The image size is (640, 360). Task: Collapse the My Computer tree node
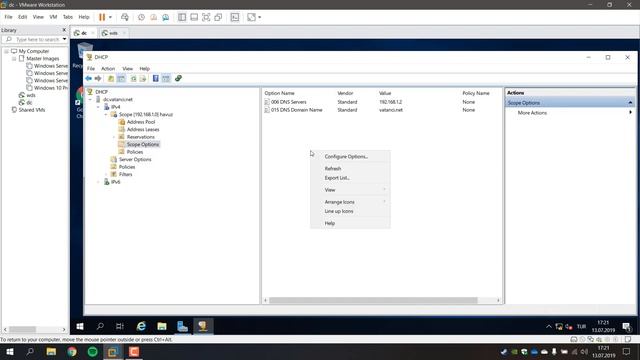(7, 51)
